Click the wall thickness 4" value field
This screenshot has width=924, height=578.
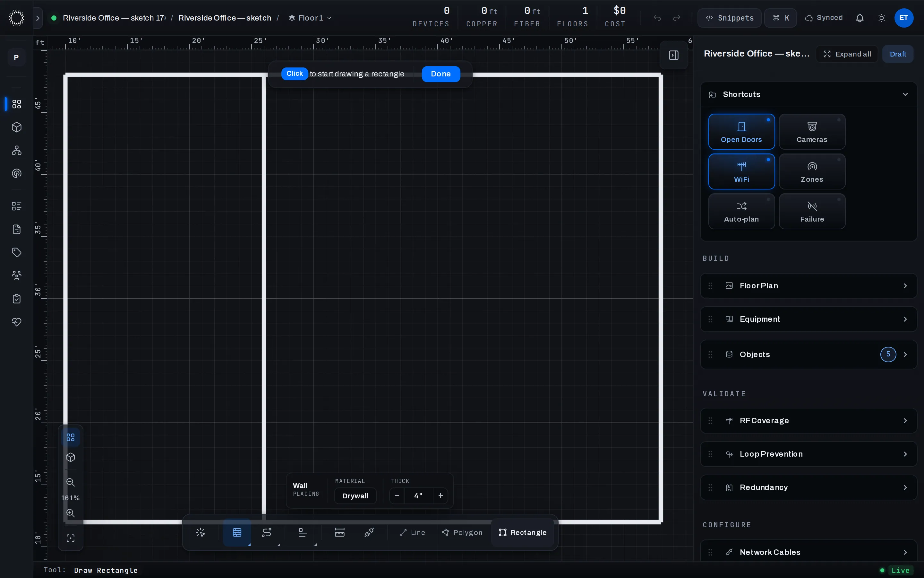(418, 496)
